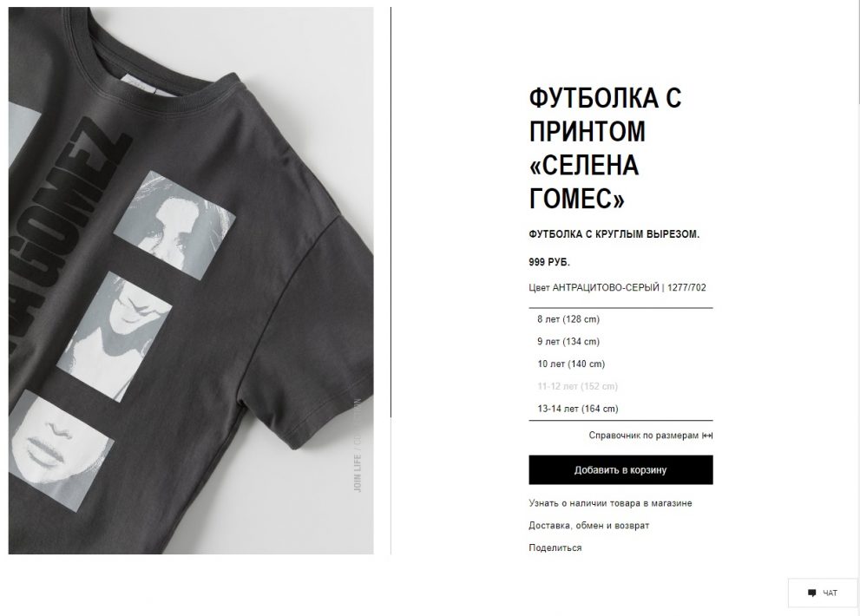Click the page scrollbar thumb at right edge
This screenshot has height=616, width=860.
click(x=858, y=52)
